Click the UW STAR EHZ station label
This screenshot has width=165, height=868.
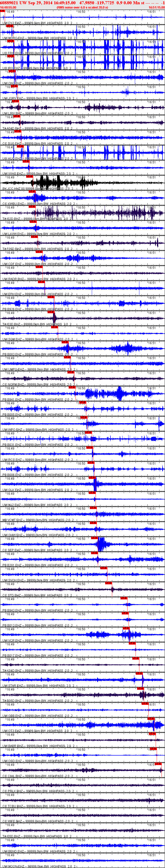38,686
